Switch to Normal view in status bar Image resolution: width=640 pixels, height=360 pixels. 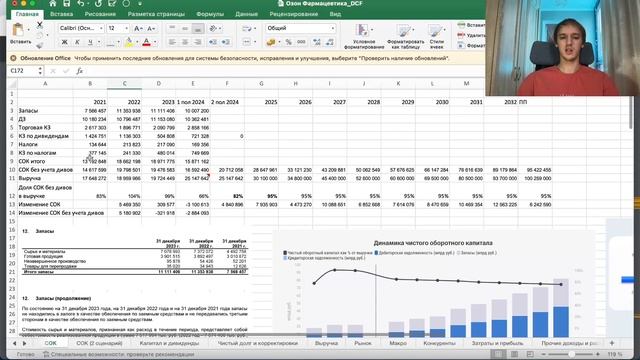(498, 354)
